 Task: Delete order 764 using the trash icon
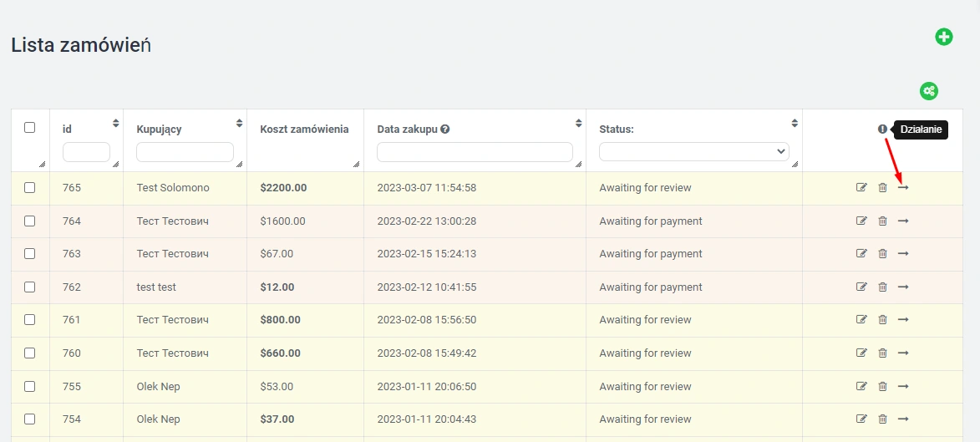882,221
